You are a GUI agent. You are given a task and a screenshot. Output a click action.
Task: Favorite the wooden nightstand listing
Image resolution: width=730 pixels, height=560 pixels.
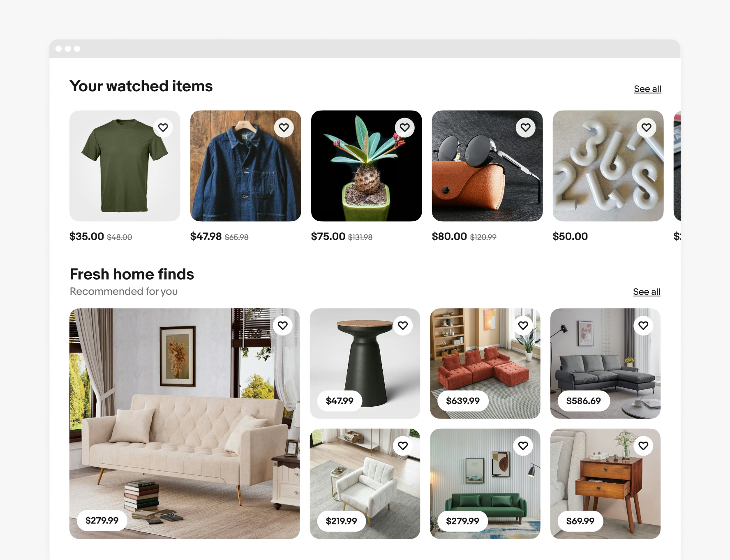643,446
